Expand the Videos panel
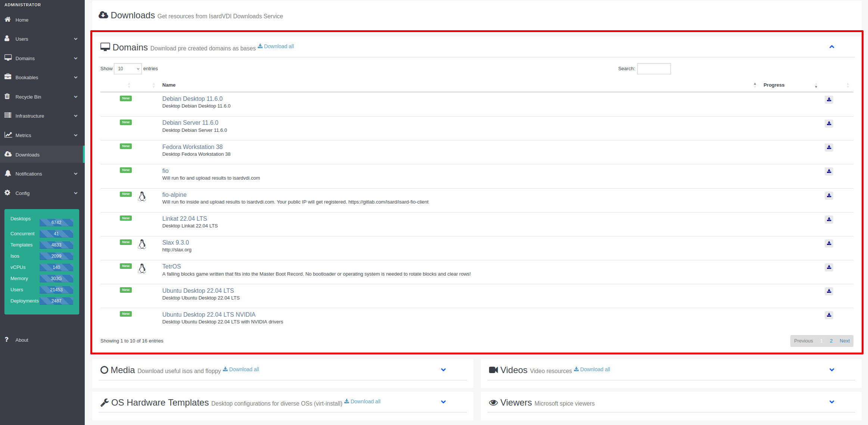Screen dimensions: 868x425 [x=831, y=370]
